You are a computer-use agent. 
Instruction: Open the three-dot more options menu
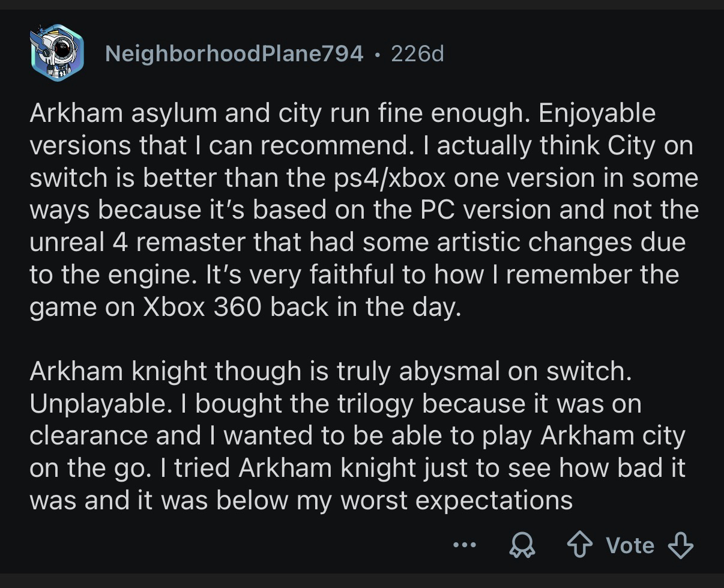[x=465, y=545]
